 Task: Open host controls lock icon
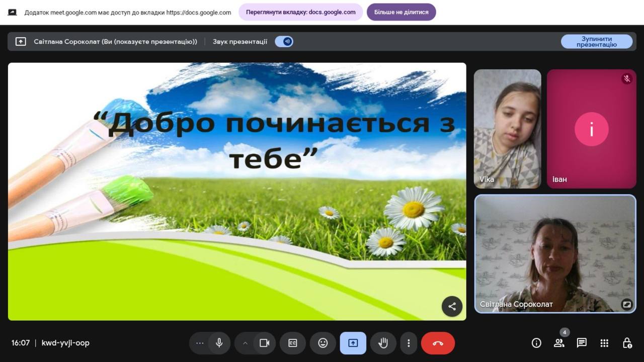point(627,343)
